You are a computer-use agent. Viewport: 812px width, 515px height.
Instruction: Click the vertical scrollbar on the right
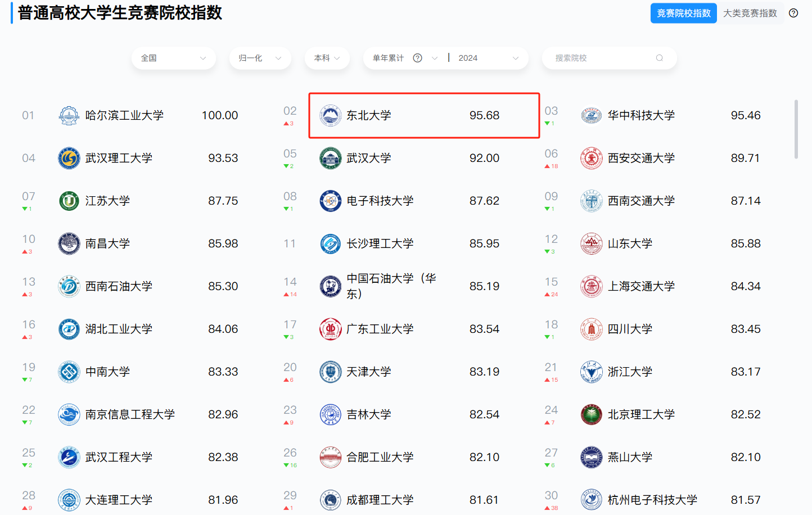pos(796,129)
